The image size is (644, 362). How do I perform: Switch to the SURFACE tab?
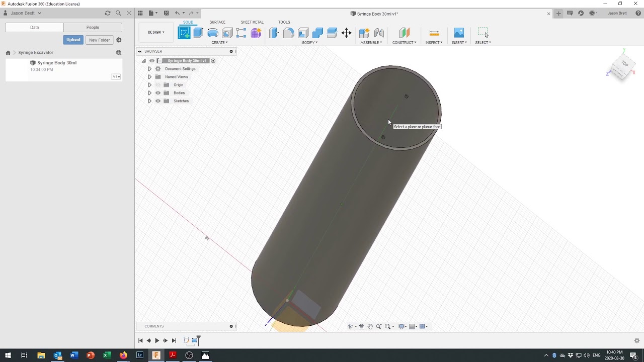click(x=217, y=22)
